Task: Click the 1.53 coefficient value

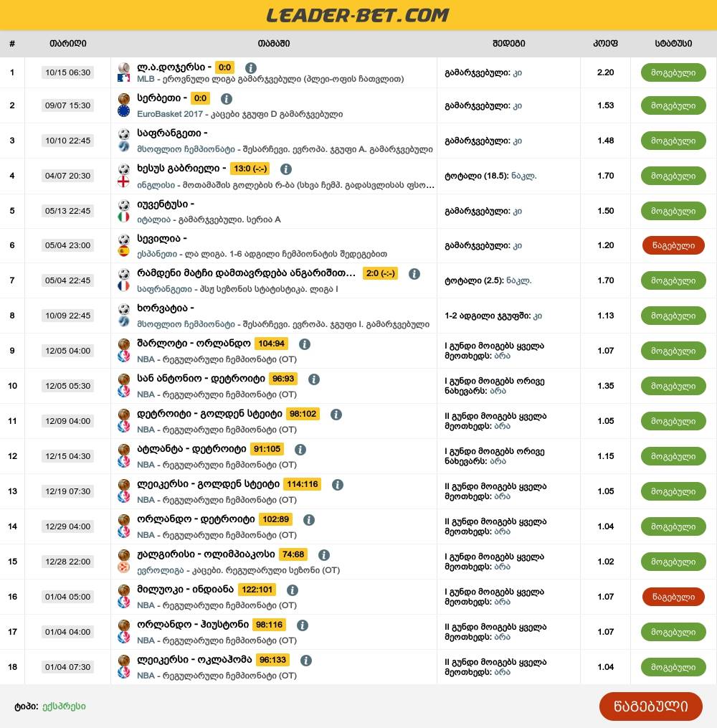Action: 606,105
